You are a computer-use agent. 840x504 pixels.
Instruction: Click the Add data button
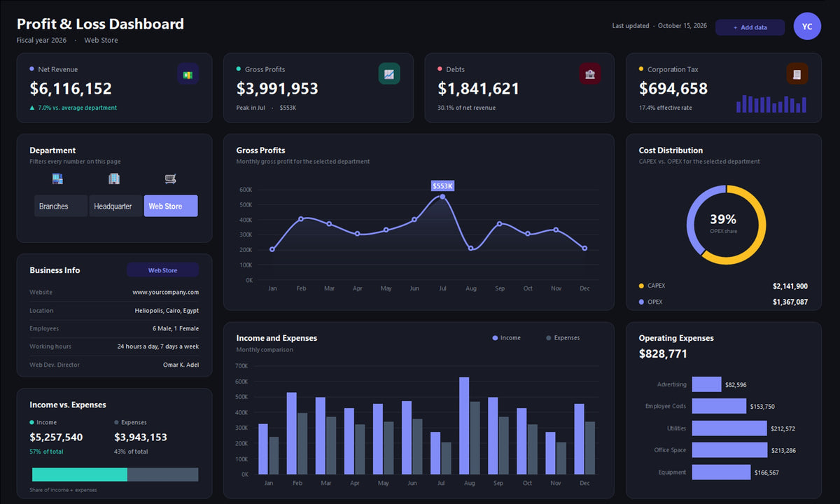coord(750,27)
